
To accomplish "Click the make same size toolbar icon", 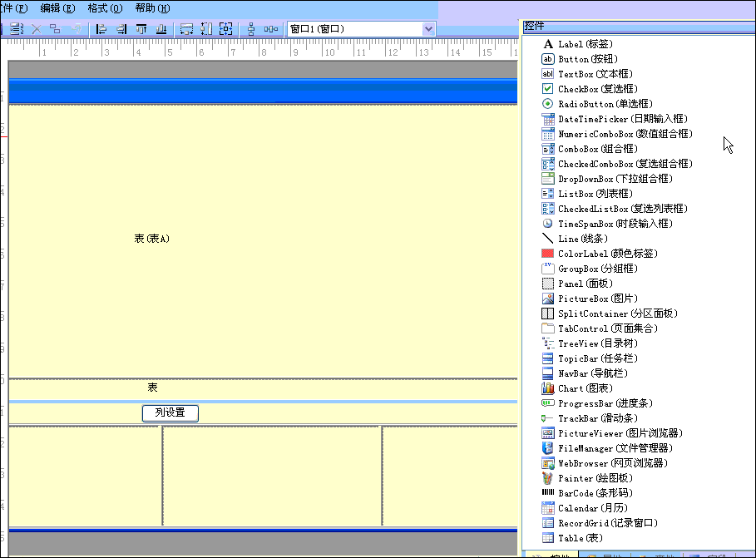I will coord(225,29).
